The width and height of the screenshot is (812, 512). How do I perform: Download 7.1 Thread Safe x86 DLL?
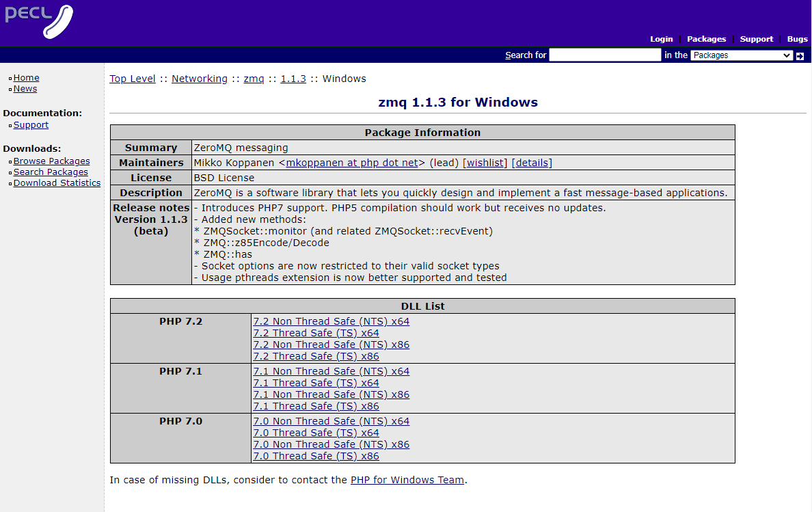[x=316, y=406]
